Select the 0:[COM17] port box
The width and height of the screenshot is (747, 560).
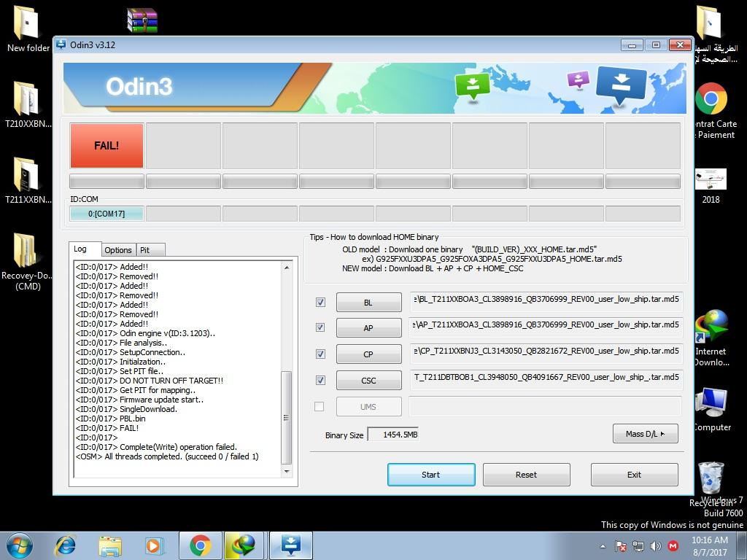(x=107, y=214)
